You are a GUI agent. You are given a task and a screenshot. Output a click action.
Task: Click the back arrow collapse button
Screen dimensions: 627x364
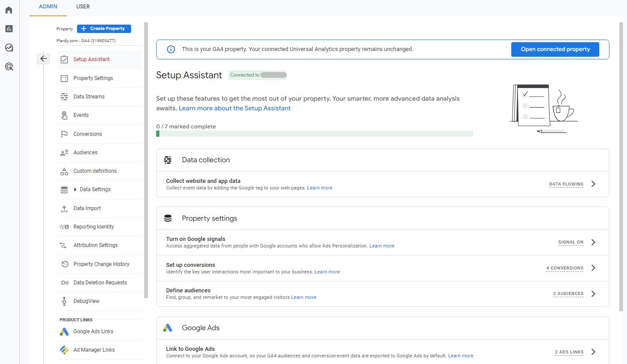coord(43,58)
